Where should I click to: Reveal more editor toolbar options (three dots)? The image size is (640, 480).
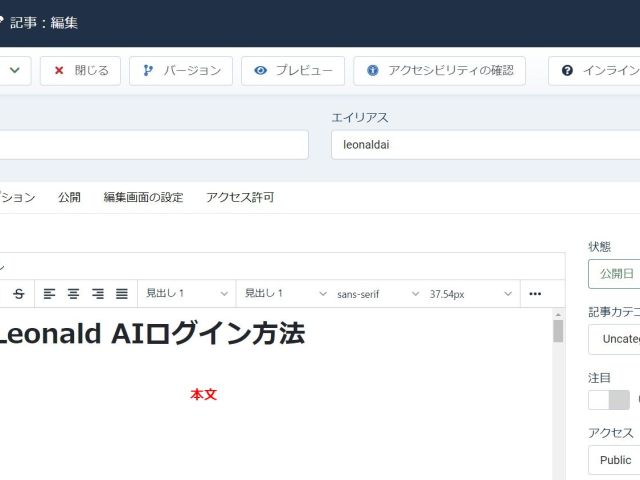click(535, 294)
